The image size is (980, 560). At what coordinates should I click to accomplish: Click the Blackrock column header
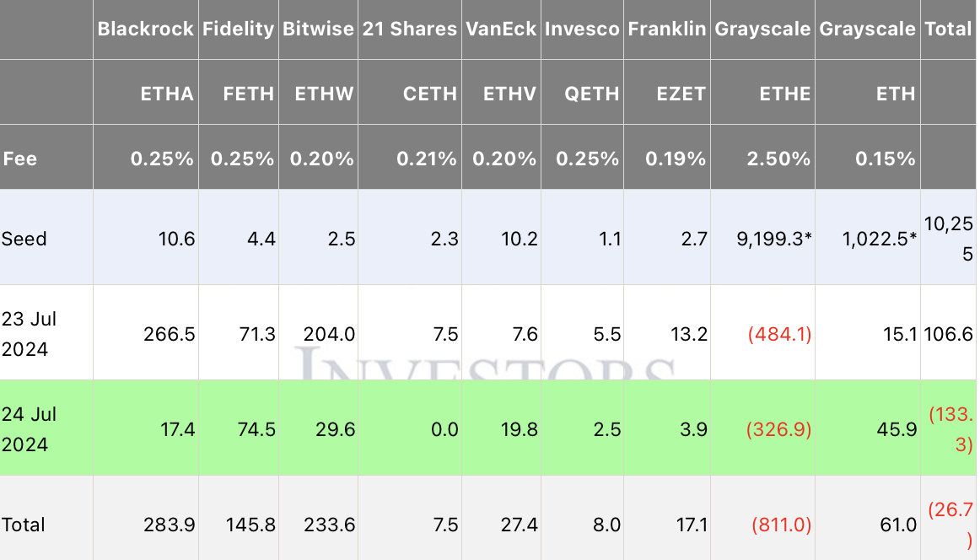[146, 29]
